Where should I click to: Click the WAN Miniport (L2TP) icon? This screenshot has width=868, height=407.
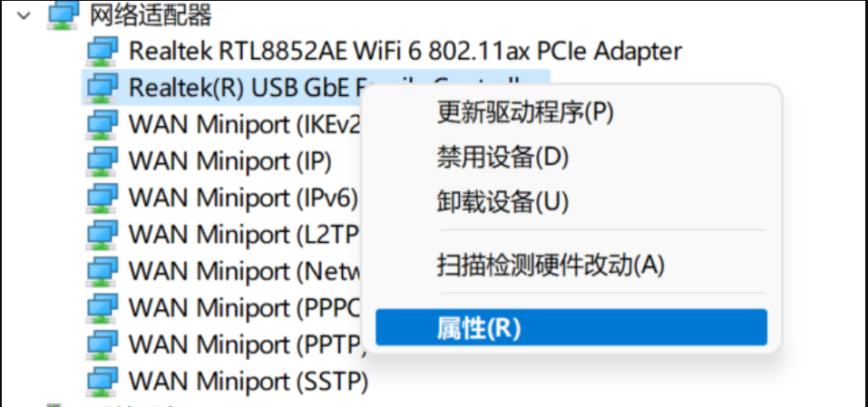102,234
